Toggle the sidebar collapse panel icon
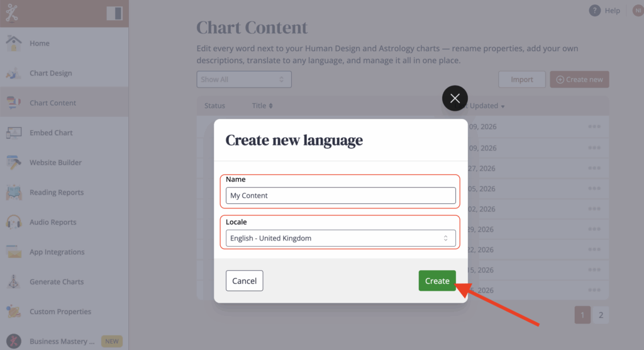 [x=114, y=13]
